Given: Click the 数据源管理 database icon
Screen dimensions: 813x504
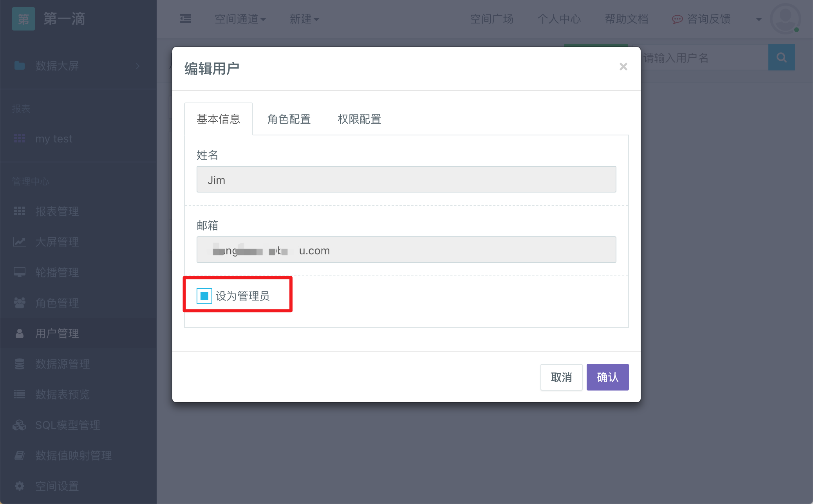Looking at the screenshot, I should tap(20, 364).
